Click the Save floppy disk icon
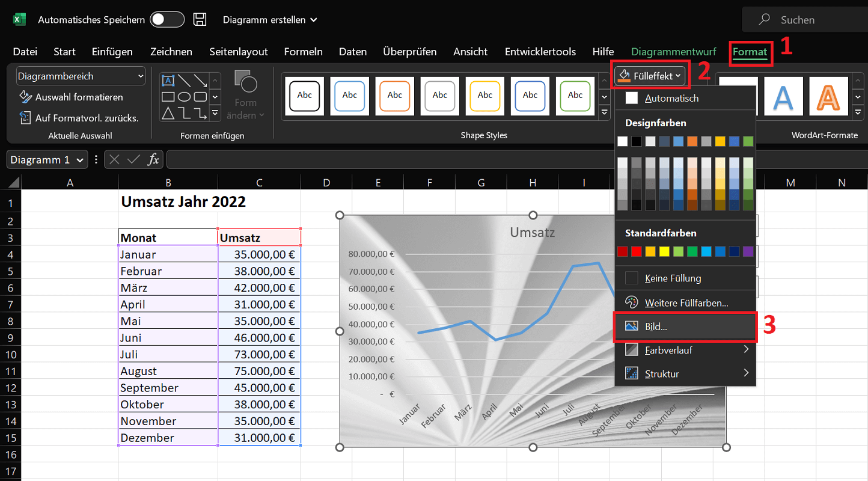The image size is (868, 481). click(x=200, y=20)
